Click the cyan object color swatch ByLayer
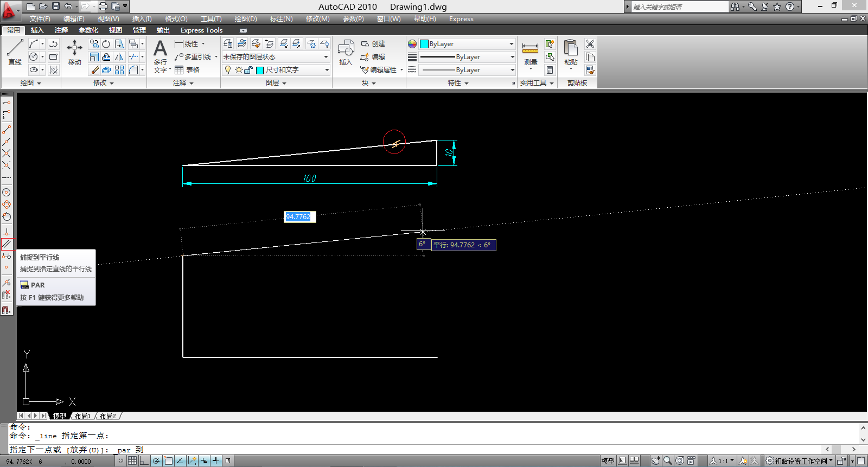 (x=424, y=44)
